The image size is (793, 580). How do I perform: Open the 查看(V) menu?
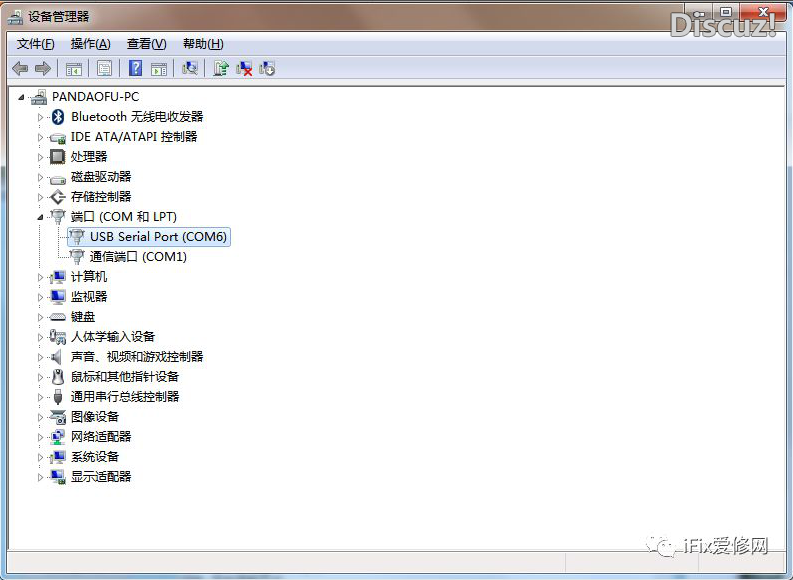coord(146,44)
